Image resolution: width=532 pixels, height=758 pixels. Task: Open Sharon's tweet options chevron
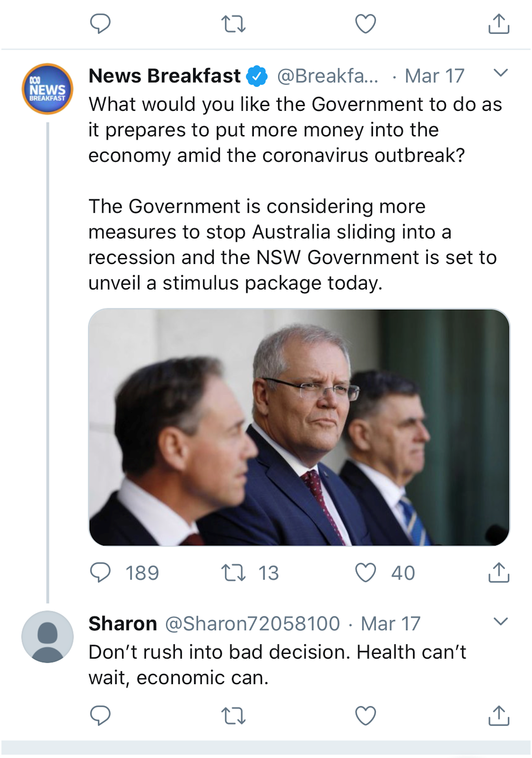pyautogui.click(x=500, y=622)
